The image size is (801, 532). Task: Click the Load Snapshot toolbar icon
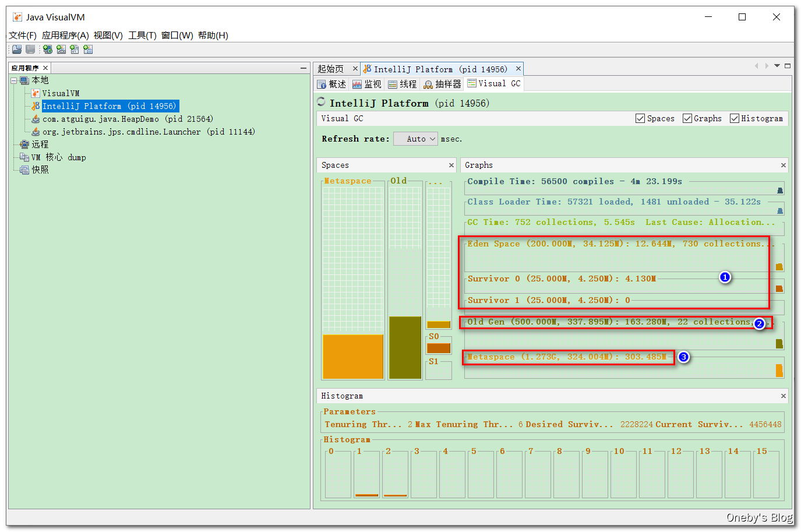[17, 50]
